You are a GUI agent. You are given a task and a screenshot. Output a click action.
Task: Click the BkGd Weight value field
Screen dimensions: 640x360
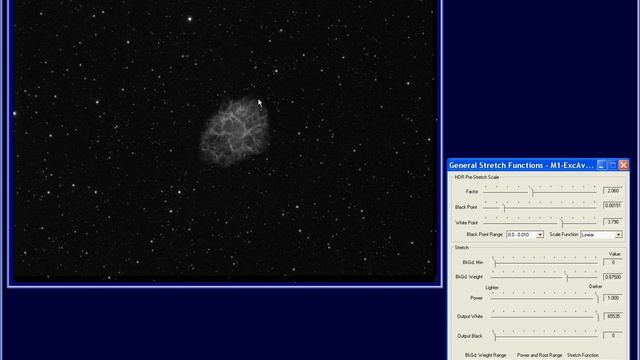coord(613,277)
